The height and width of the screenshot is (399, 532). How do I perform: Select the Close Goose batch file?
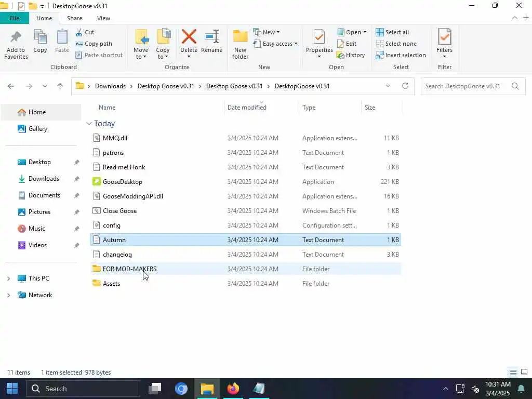coord(246,211)
